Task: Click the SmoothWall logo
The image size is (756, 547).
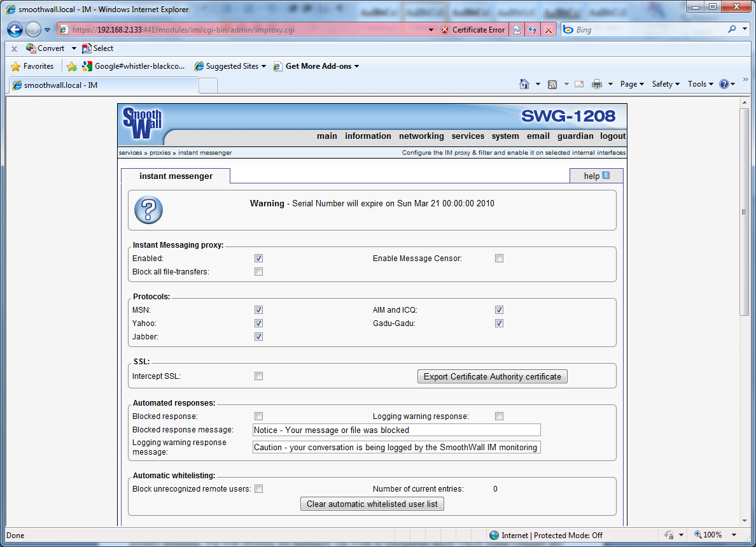Action: coord(143,124)
